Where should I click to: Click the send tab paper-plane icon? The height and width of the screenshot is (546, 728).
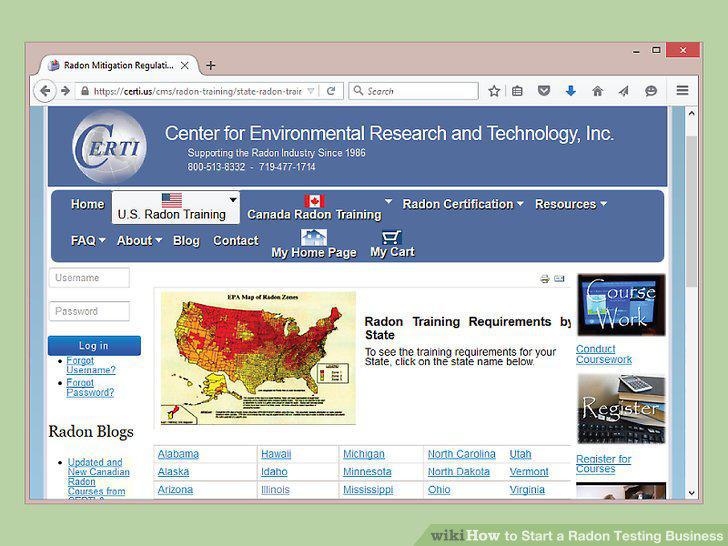[x=624, y=91]
